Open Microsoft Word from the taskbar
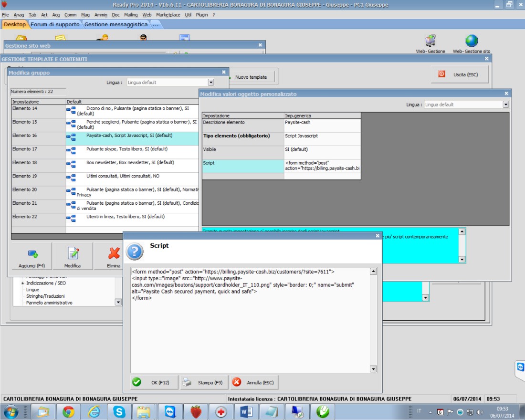This screenshot has height=420, width=525. coord(246,411)
